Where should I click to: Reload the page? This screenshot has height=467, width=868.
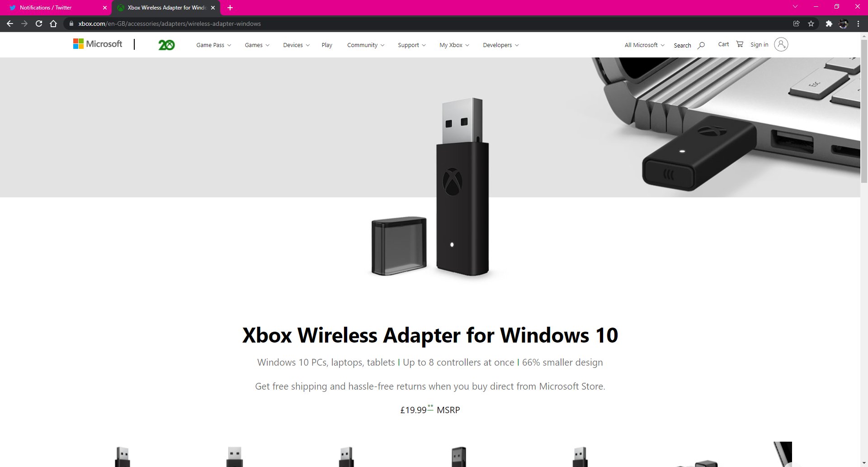tap(39, 24)
